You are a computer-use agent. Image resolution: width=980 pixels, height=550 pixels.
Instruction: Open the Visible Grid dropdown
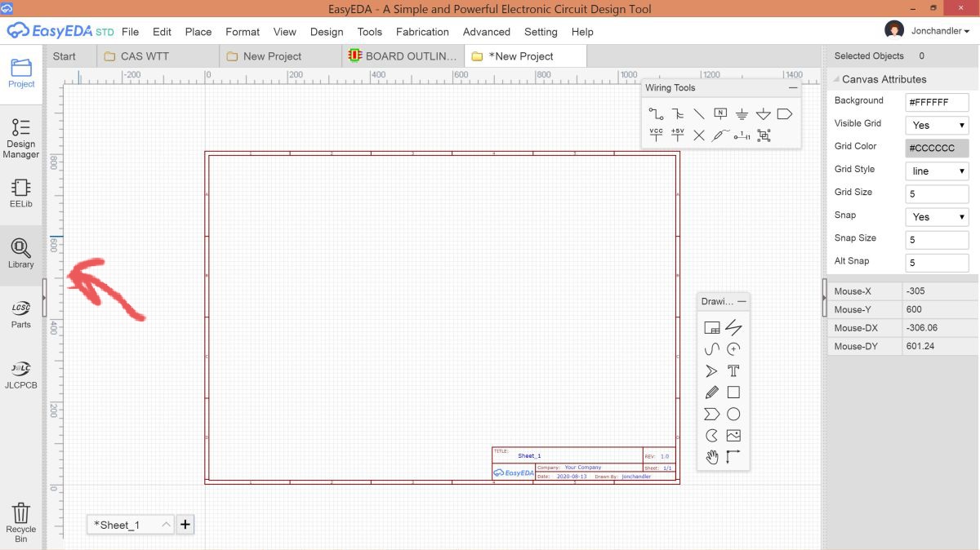pyautogui.click(x=937, y=126)
